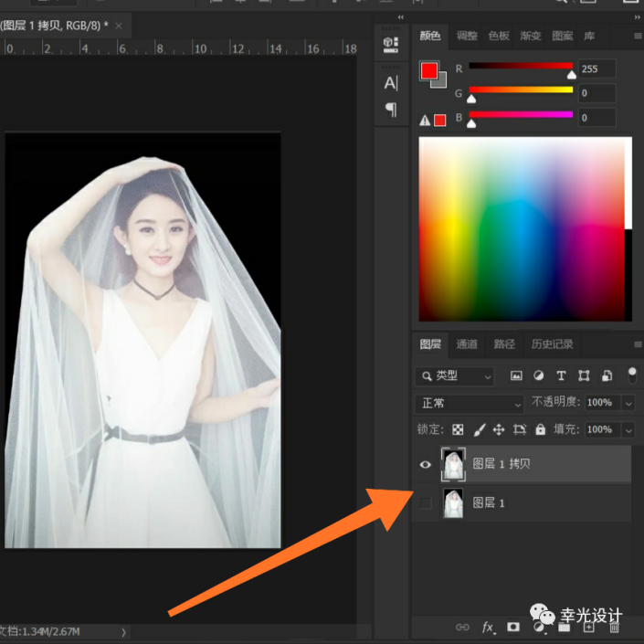Viewport: 644px width, 644px height.
Task: Filter layers by shape layers
Action: [584, 375]
